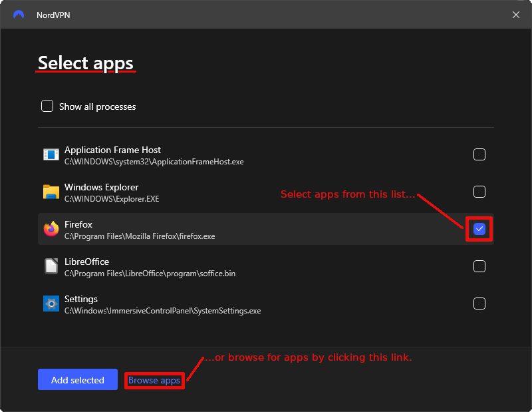This screenshot has height=412, width=532.
Task: Click the Settings name text
Action: click(x=80, y=300)
